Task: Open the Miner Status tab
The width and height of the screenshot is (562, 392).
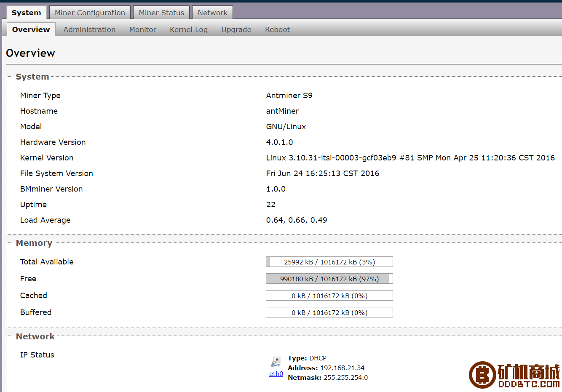Action: click(161, 13)
